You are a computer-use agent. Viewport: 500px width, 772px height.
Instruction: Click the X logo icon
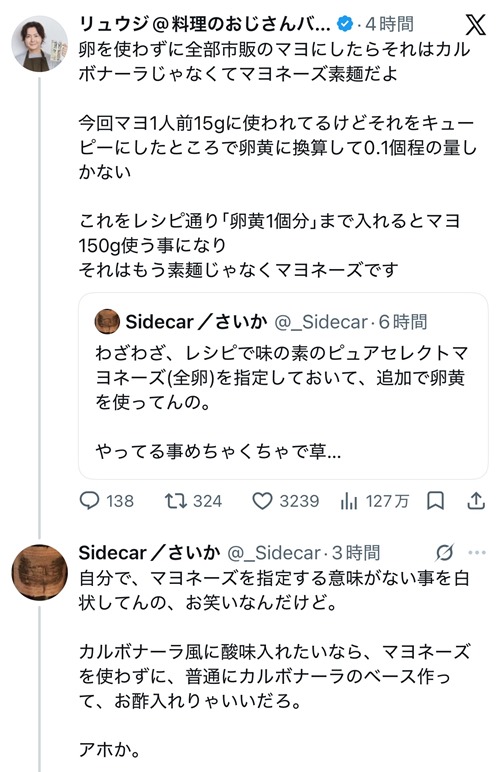point(475,24)
